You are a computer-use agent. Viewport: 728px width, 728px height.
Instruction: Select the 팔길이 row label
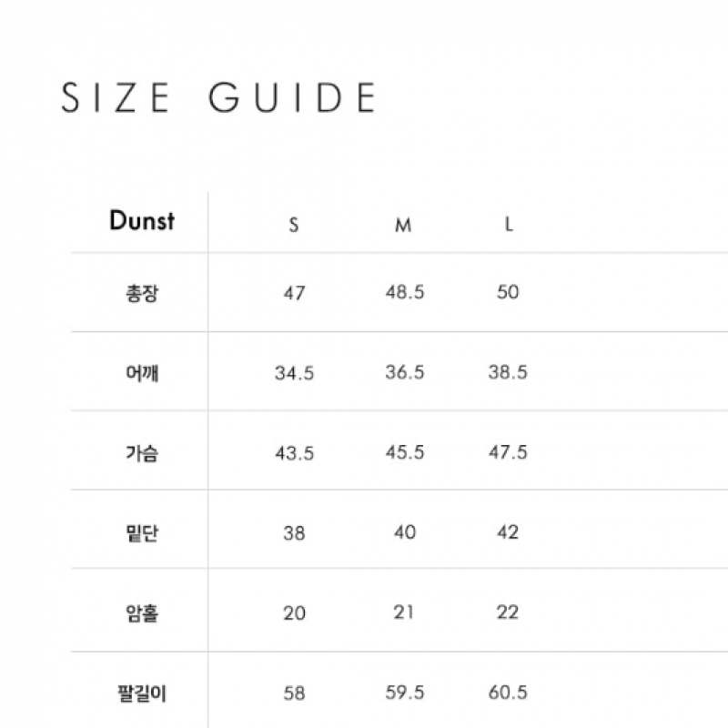point(142,693)
